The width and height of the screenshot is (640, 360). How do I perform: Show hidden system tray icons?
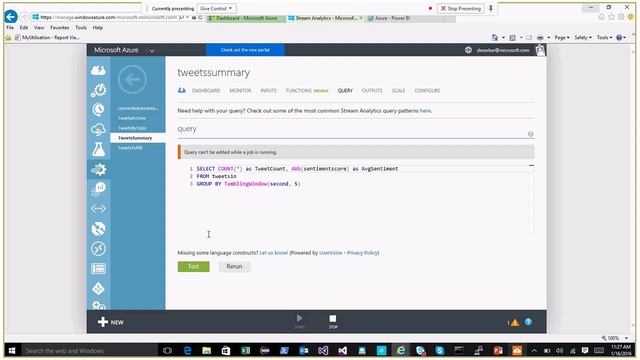coord(534,351)
